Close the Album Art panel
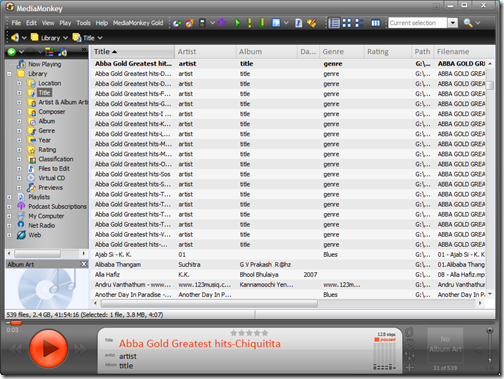 pos(84,264)
